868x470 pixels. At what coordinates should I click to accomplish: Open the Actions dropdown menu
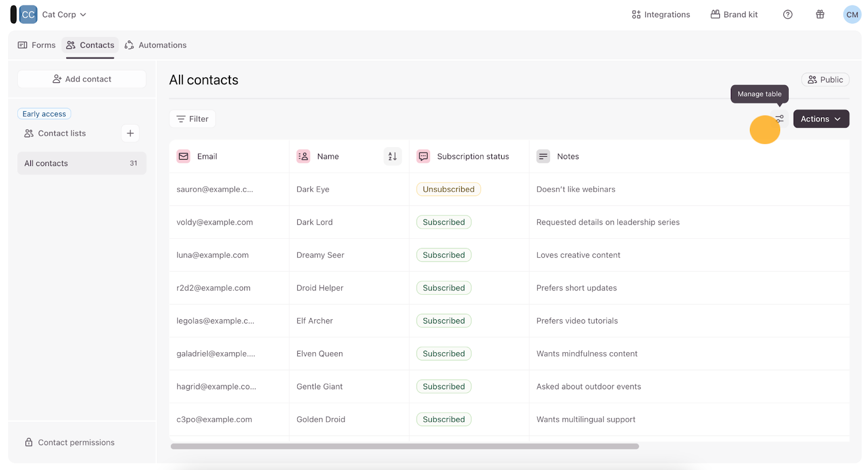(x=821, y=119)
